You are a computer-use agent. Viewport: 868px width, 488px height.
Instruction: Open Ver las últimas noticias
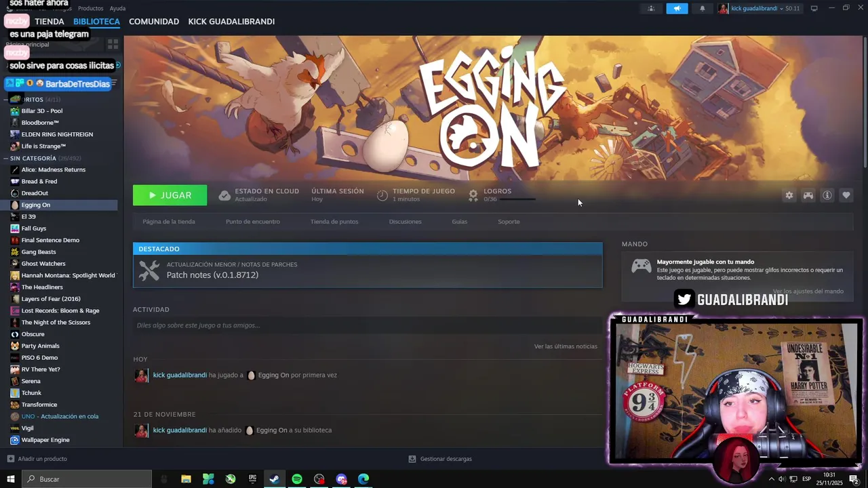pyautogui.click(x=566, y=346)
